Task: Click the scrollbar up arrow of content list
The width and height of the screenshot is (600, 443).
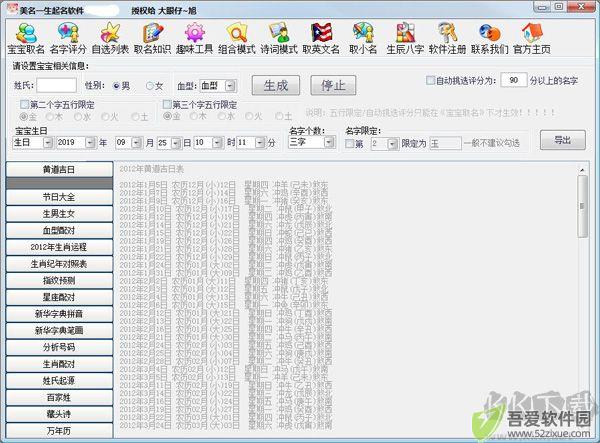Action: click(x=582, y=169)
